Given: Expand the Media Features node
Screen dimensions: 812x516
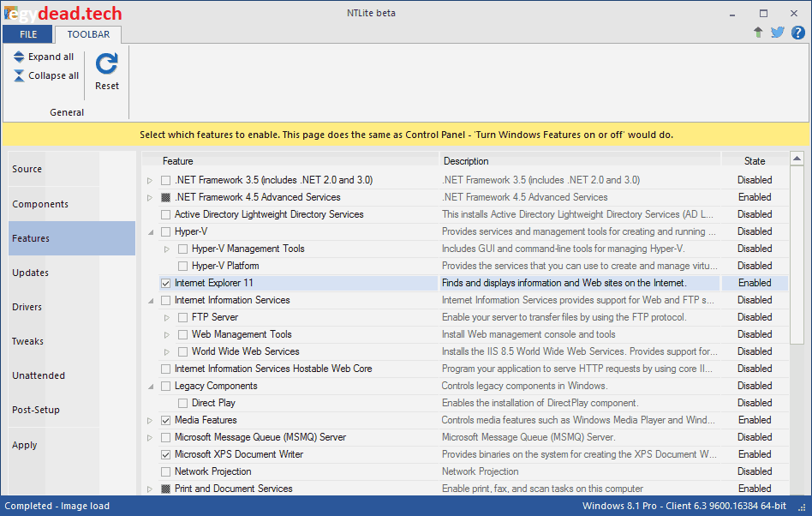Looking at the screenshot, I should [151, 420].
